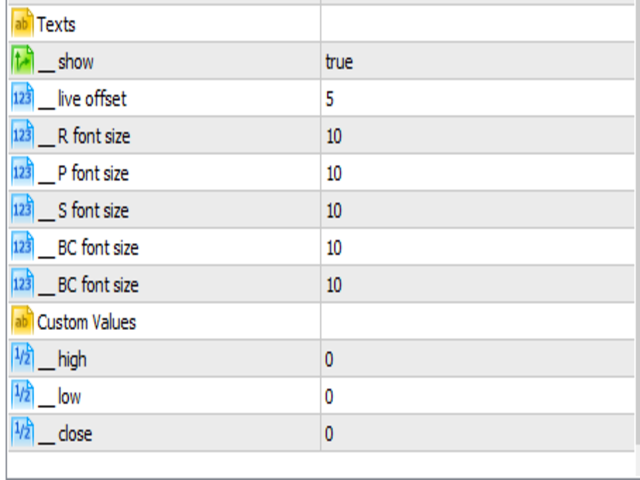Select the __R font size value field

pyautogui.click(x=478, y=136)
